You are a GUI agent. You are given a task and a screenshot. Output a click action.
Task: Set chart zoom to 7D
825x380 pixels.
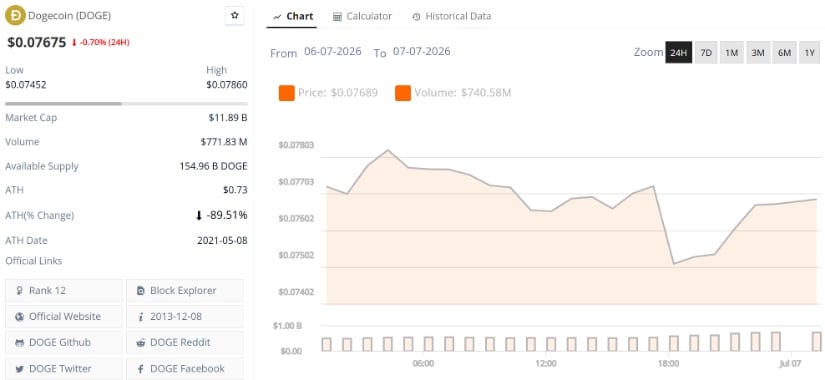706,53
